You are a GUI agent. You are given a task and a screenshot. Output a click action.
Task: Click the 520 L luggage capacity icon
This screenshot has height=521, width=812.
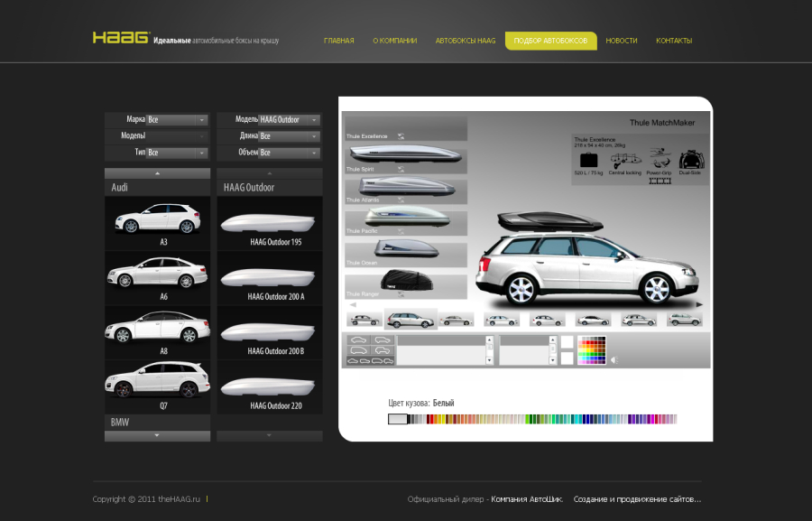589,160
